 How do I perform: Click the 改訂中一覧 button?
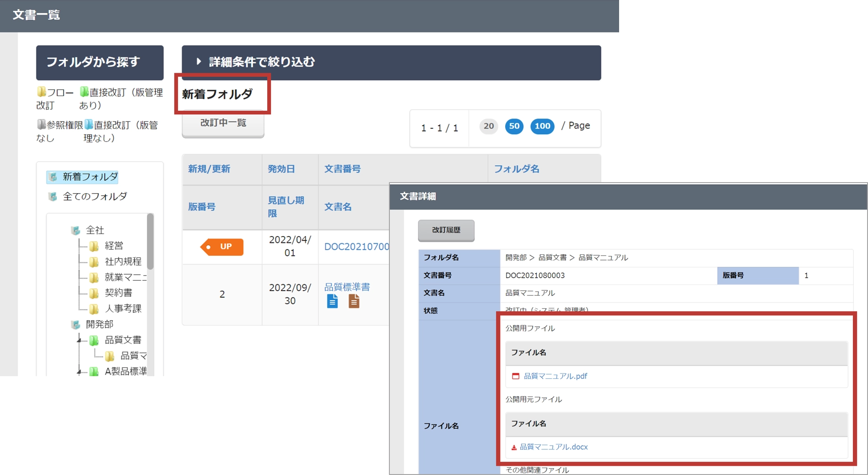(x=223, y=123)
